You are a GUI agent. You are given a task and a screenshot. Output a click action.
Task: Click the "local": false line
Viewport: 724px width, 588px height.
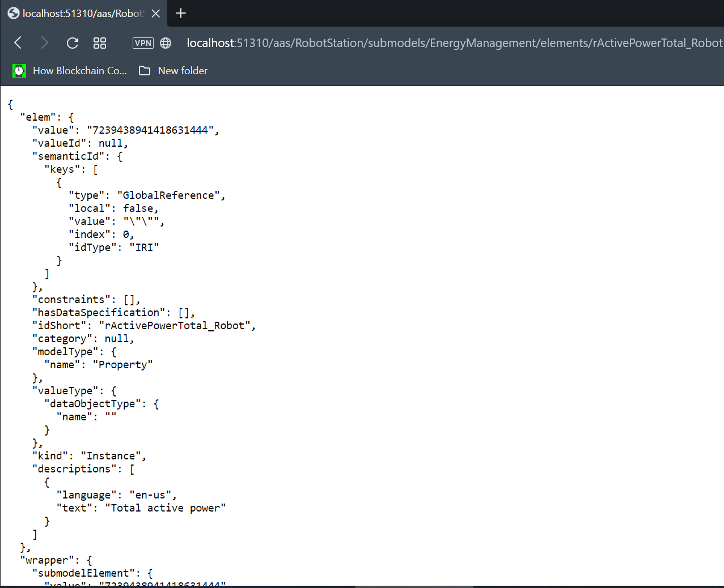pos(113,208)
